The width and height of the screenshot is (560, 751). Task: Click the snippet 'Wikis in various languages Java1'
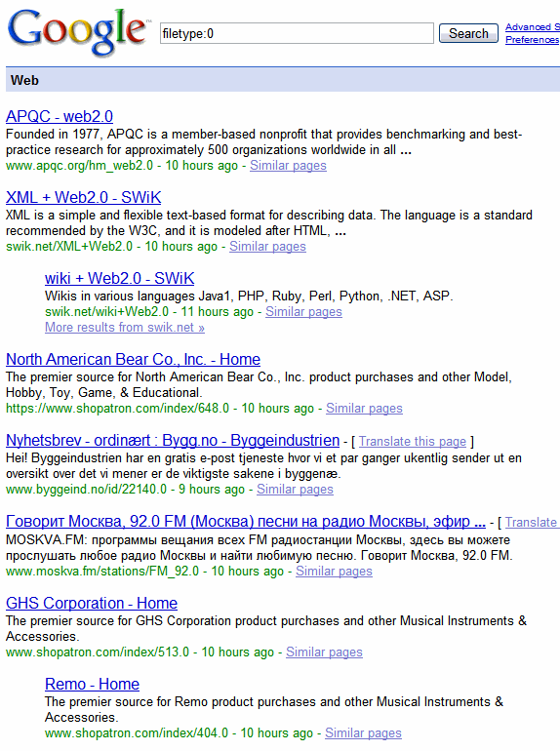pyautogui.click(x=249, y=296)
